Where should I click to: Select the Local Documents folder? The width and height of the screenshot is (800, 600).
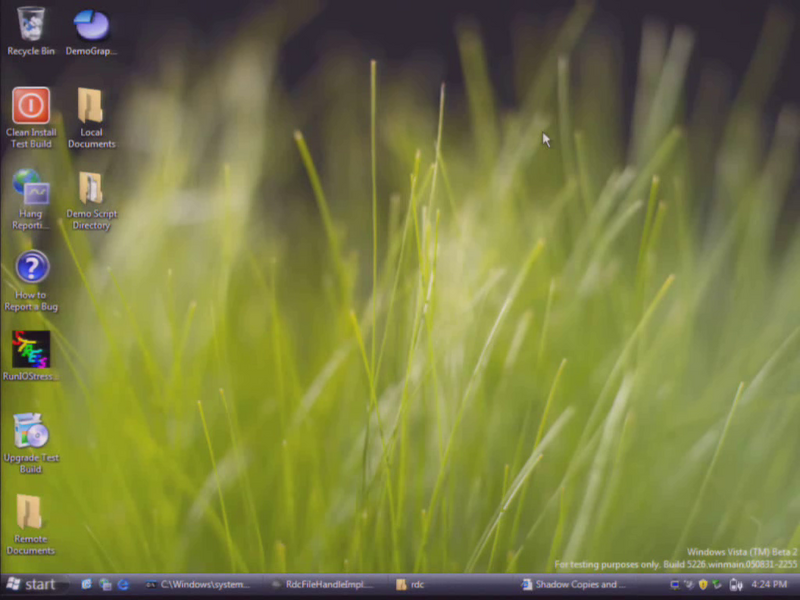coord(91,118)
